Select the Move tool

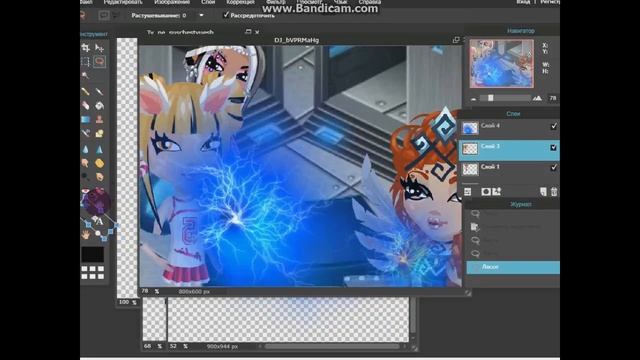[99, 48]
